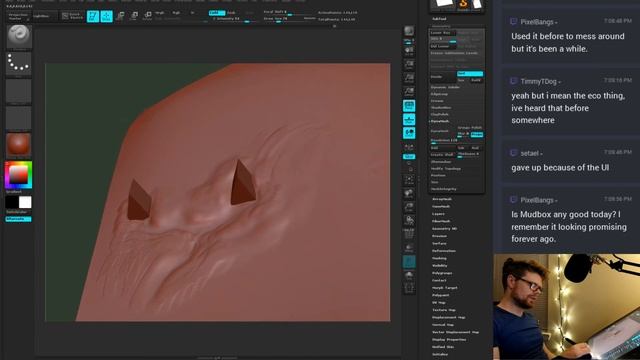Toggle Mrgb painting mode
Screen dimensions: 640x360
(x=159, y=13)
